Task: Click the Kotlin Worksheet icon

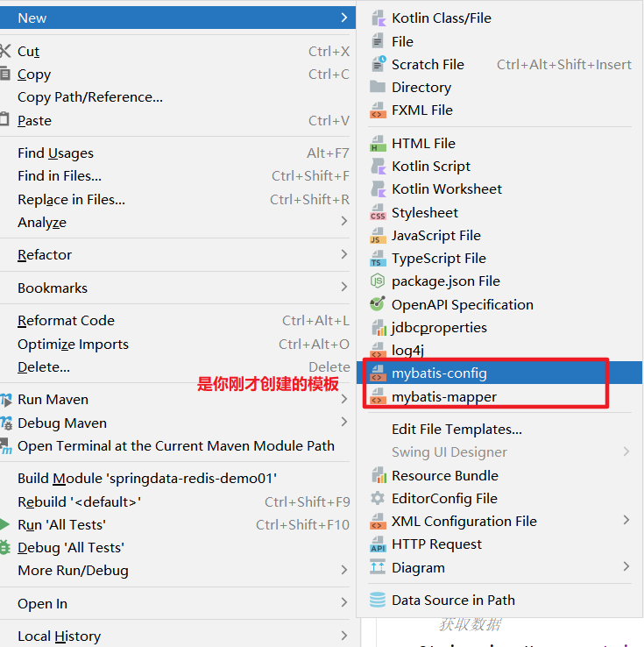Action: tap(378, 189)
